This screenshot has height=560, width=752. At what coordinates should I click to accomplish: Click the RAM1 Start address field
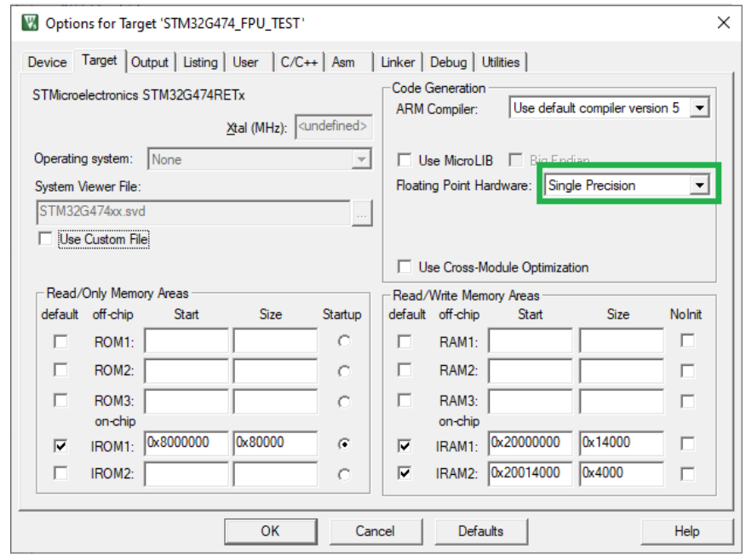(531, 341)
